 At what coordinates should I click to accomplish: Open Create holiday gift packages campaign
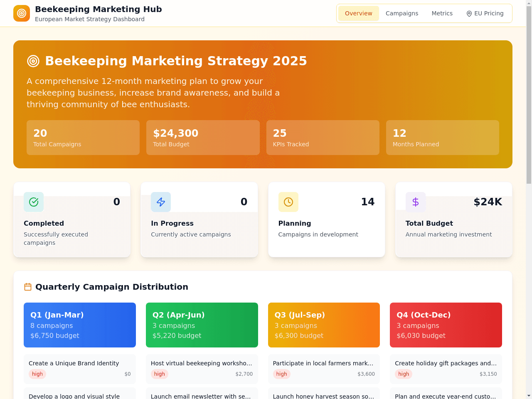[446, 369]
